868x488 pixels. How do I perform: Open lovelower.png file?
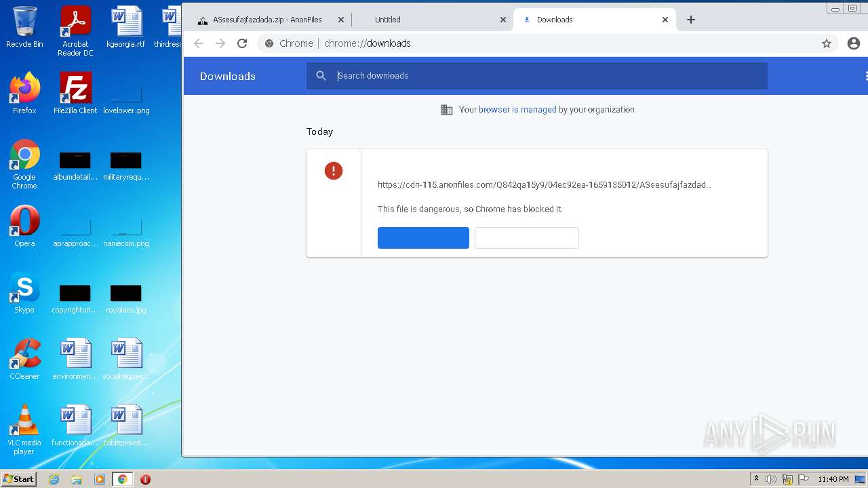tap(126, 98)
